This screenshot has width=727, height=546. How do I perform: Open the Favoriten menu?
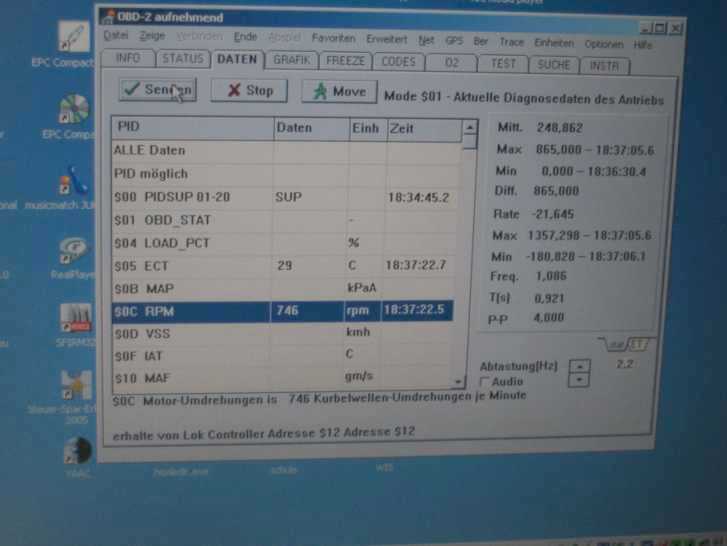[x=333, y=39]
